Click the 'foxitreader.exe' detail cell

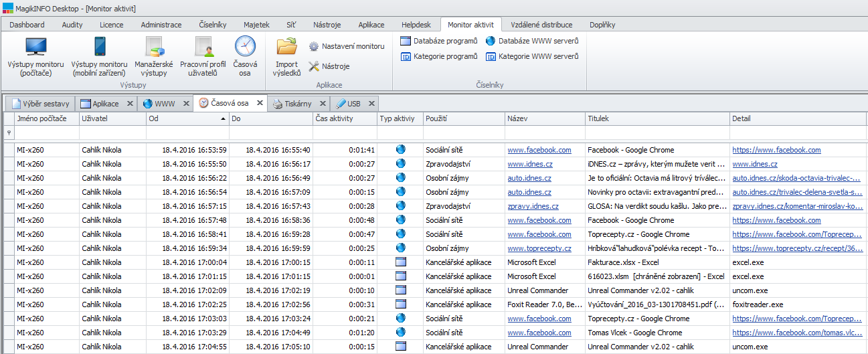798,304
